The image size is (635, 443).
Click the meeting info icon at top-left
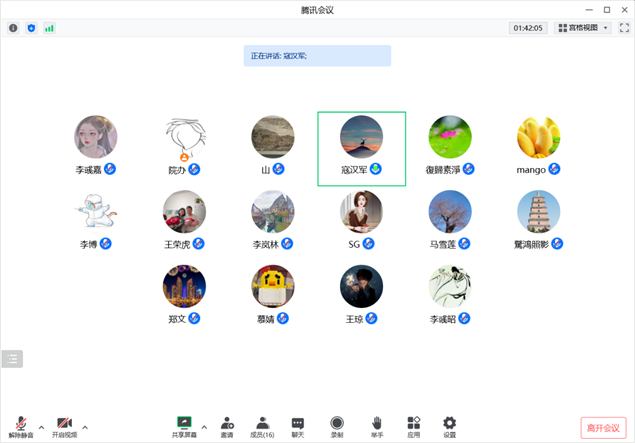[x=13, y=28]
